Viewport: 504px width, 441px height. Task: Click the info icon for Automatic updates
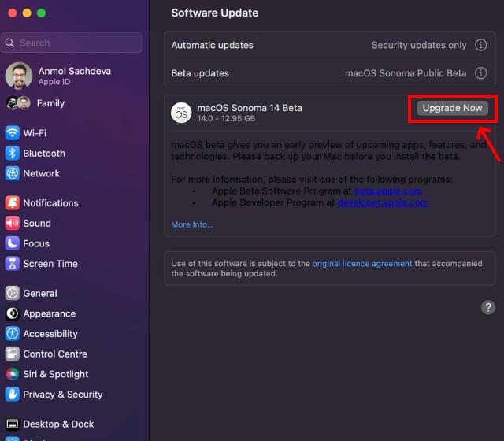point(480,45)
